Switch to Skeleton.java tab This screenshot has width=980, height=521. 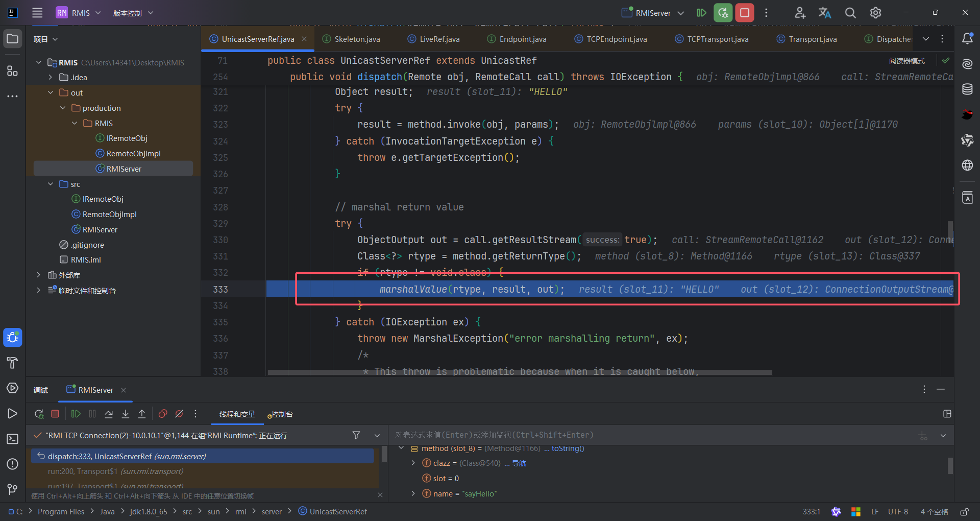coord(352,39)
